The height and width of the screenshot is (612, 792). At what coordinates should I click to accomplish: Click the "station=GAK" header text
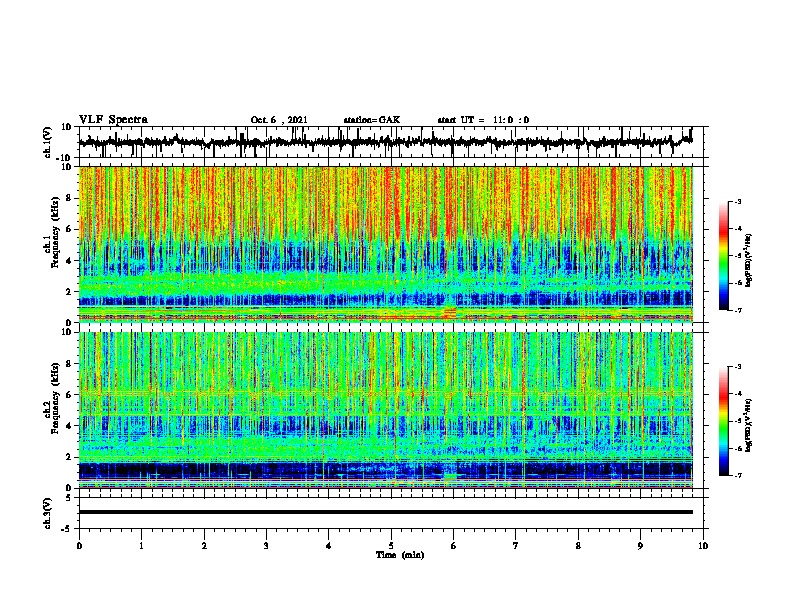[372, 120]
